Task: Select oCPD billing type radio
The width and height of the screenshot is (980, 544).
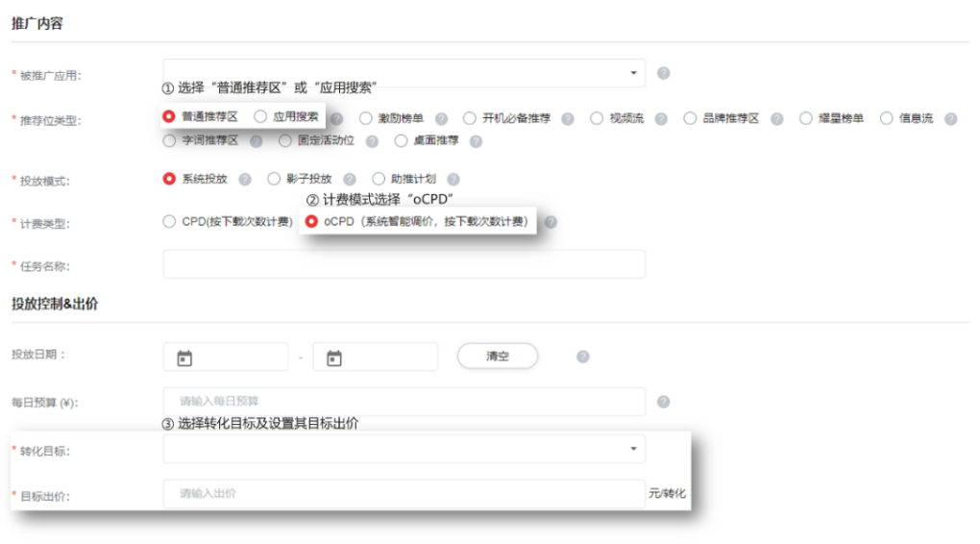Action: coord(311,221)
